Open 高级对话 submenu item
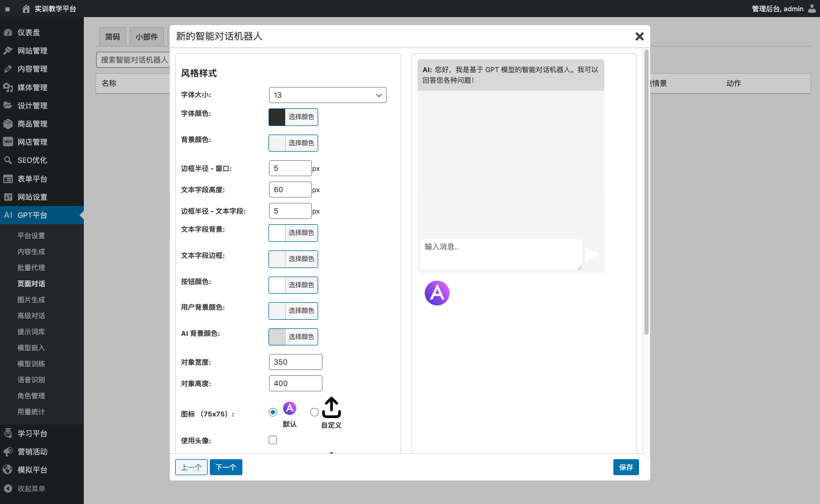This screenshot has width=820, height=504. (x=31, y=316)
